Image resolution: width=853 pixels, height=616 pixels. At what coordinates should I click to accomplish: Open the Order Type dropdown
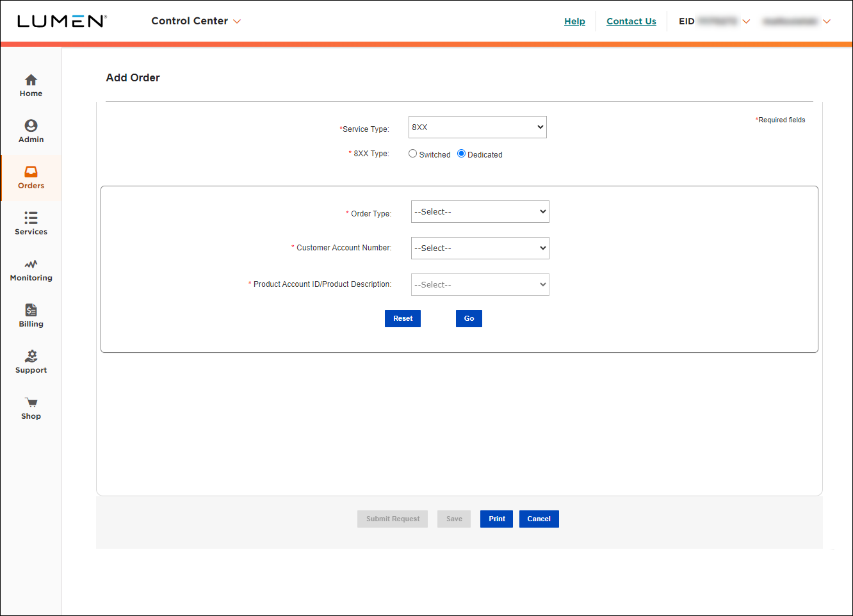point(480,212)
